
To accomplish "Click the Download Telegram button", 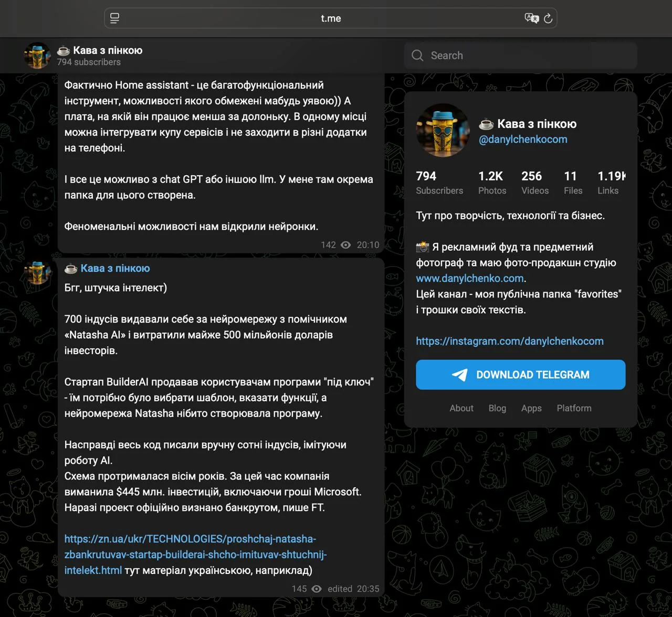I will (521, 375).
